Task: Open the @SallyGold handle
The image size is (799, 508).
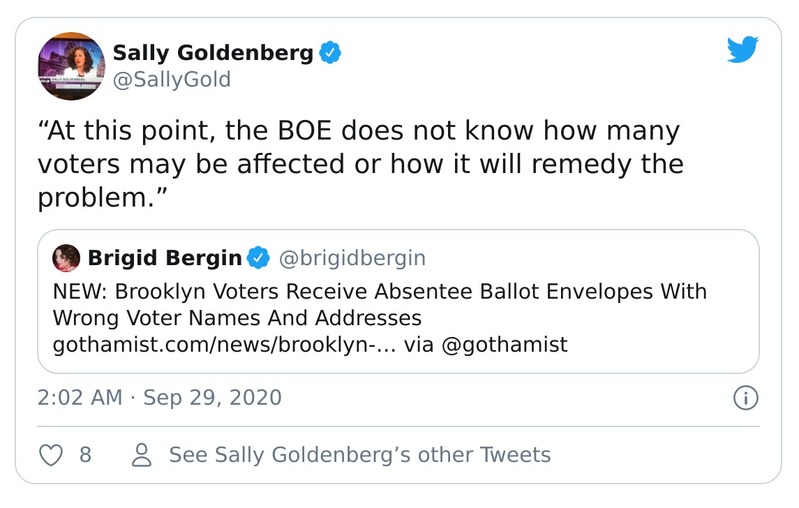Action: coord(171,80)
